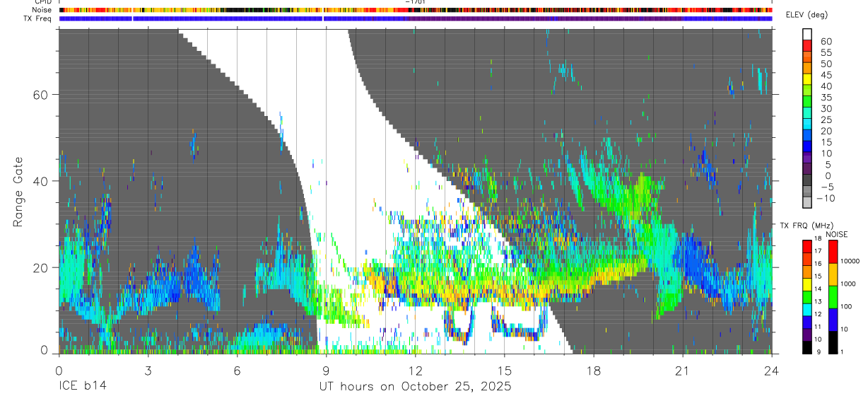Click the hour 21 tick label on time axis
This screenshot has width=868, height=401.
click(683, 371)
